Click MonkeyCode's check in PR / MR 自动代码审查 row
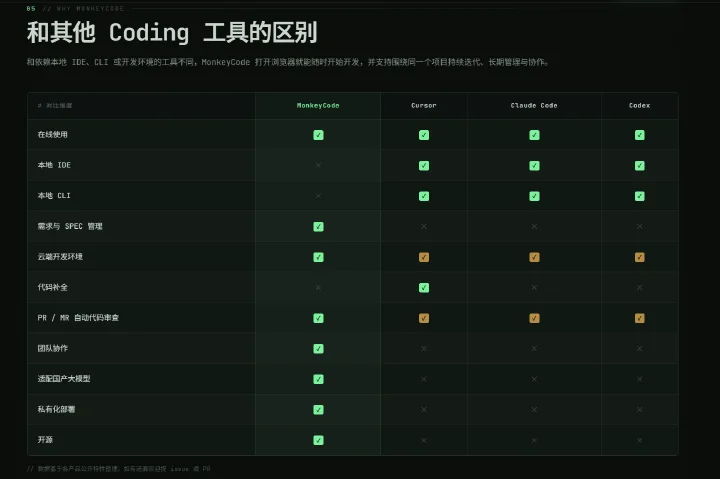The width and height of the screenshot is (720, 479). coord(318,318)
